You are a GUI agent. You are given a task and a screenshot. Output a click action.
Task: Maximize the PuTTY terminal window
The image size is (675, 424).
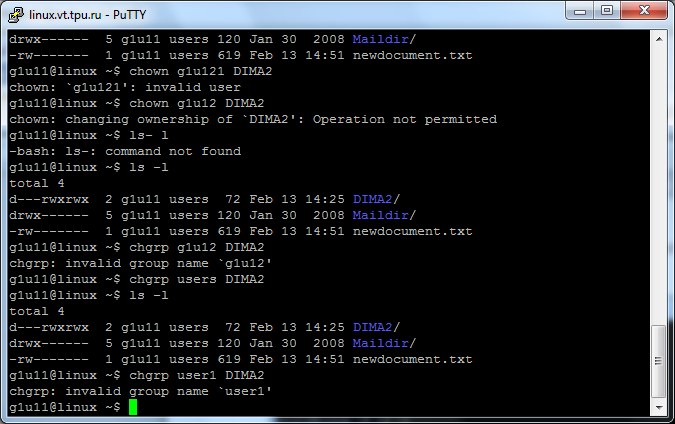coord(607,11)
